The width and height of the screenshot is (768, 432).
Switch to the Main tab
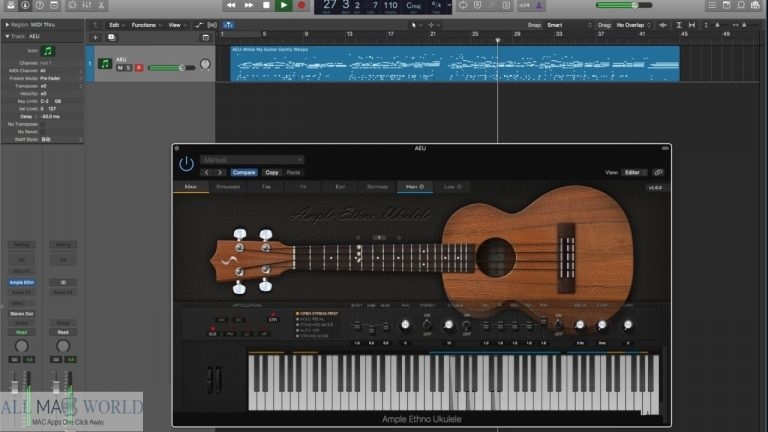click(191, 187)
